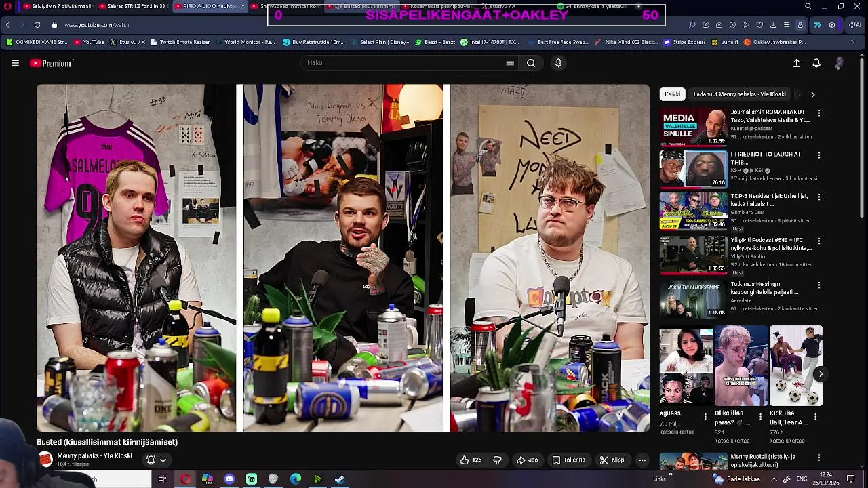The width and height of the screenshot is (868, 488).
Task: Open Task View on the taskbar
Action: tap(162, 479)
